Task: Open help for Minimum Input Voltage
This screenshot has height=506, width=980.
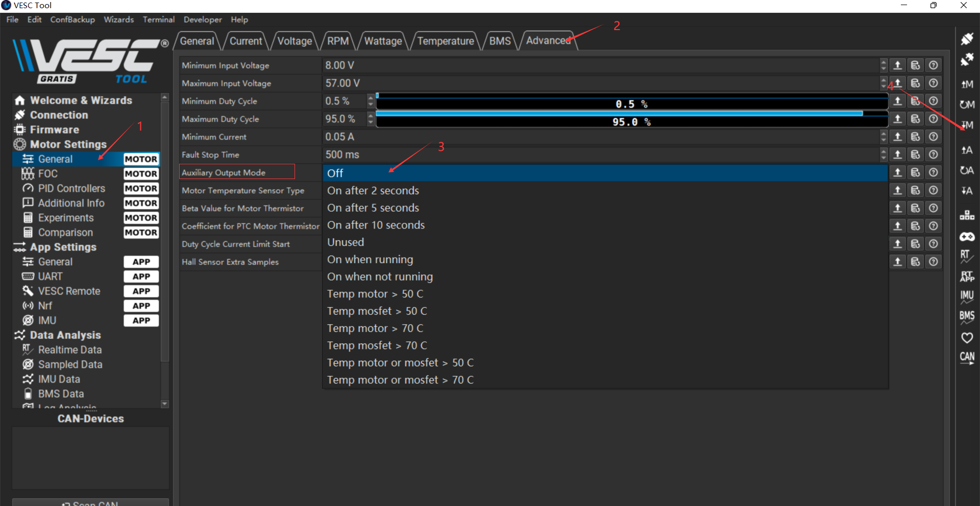Action: tap(933, 65)
